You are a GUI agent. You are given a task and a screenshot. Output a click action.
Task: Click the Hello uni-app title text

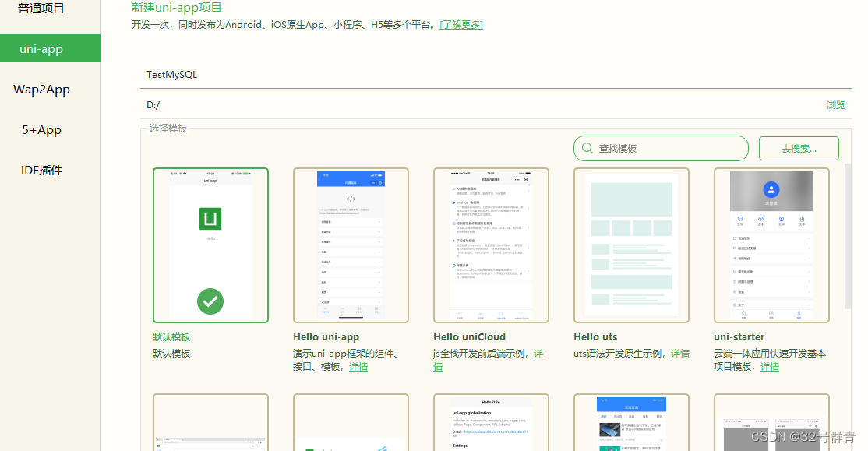[326, 337]
